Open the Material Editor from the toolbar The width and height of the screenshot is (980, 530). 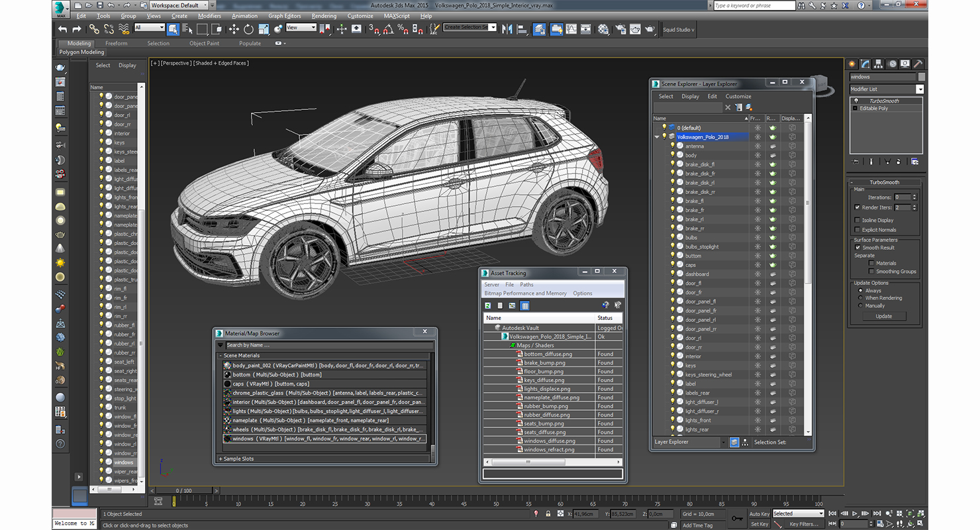click(x=603, y=29)
